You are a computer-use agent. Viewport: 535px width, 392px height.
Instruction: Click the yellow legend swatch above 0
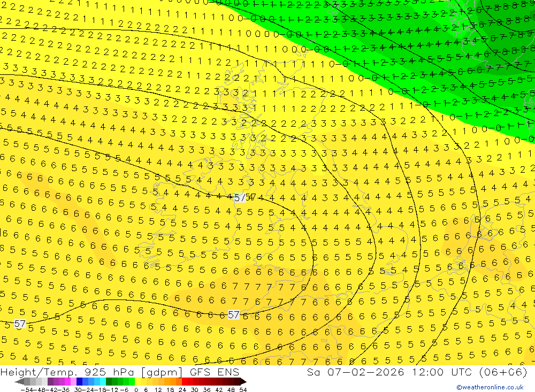tap(137, 381)
